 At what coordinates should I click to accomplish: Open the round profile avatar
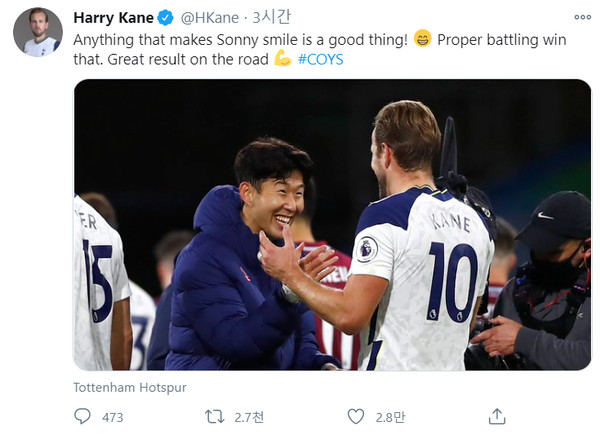pyautogui.click(x=37, y=32)
